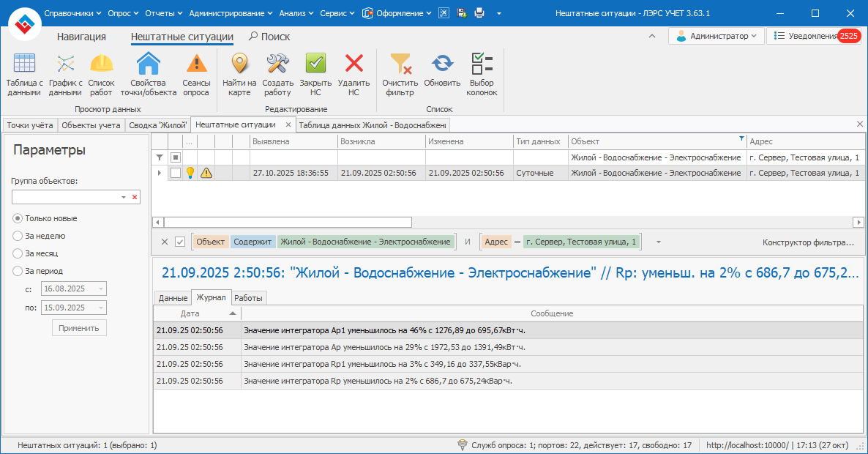Click the horizontal scrollbar of incidents grid
868x454 pixels.
[288, 222]
